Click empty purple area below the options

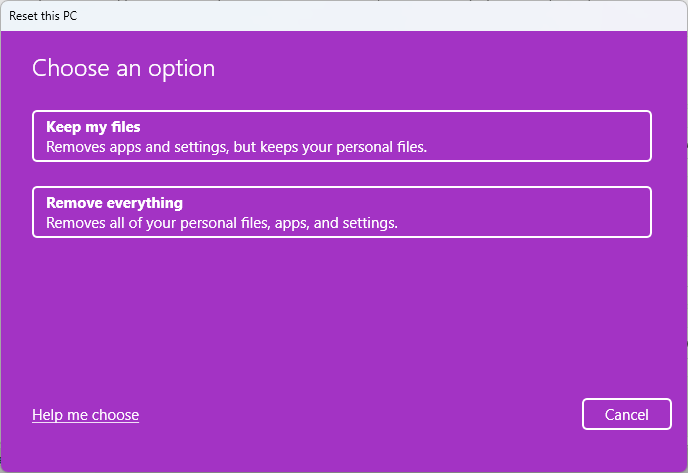pyautogui.click(x=341, y=320)
